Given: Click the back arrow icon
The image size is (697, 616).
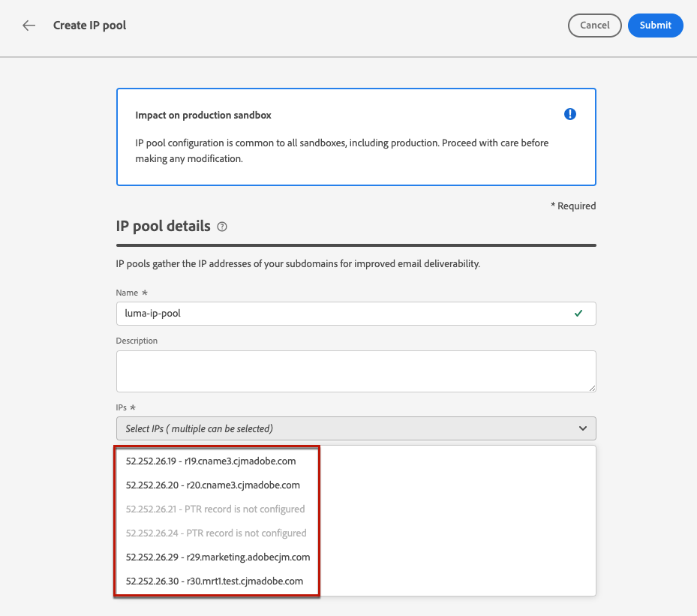Looking at the screenshot, I should click(x=29, y=26).
